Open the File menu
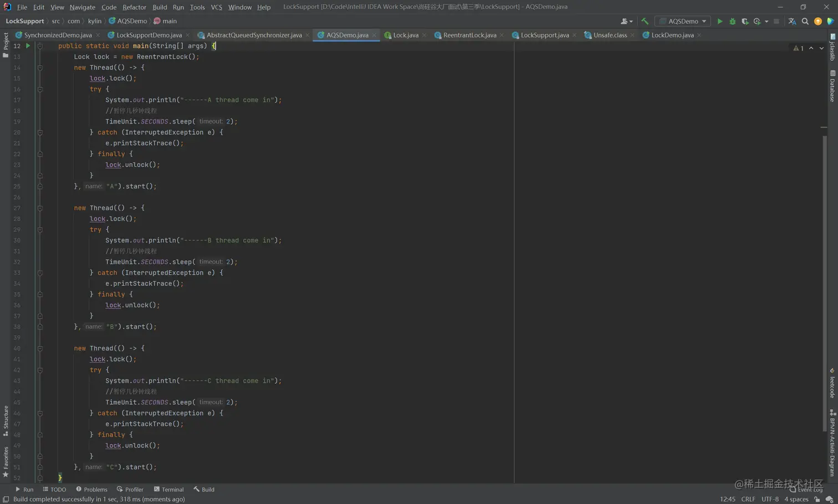The width and height of the screenshot is (838, 504). [x=22, y=7]
